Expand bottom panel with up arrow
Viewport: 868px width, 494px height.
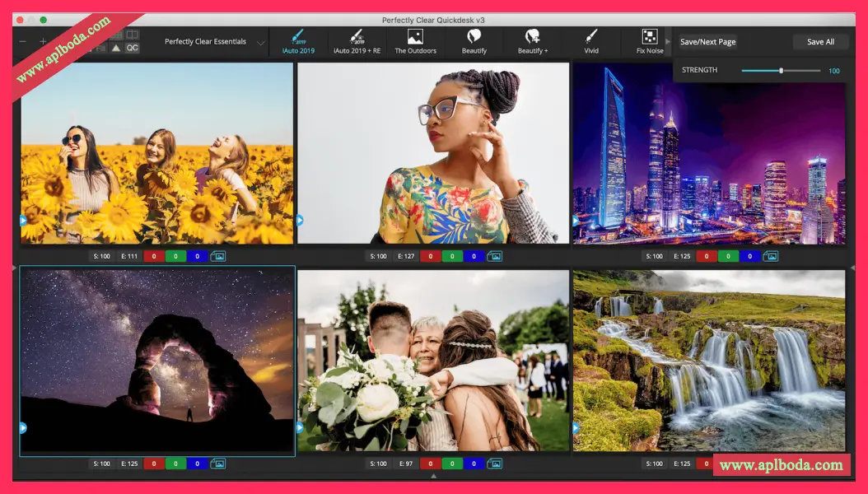pos(434,476)
